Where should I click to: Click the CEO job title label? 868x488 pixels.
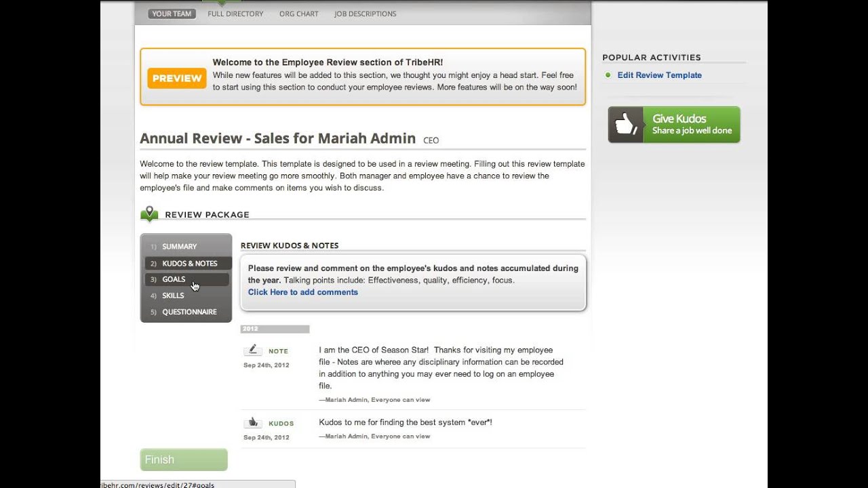pyautogui.click(x=431, y=140)
